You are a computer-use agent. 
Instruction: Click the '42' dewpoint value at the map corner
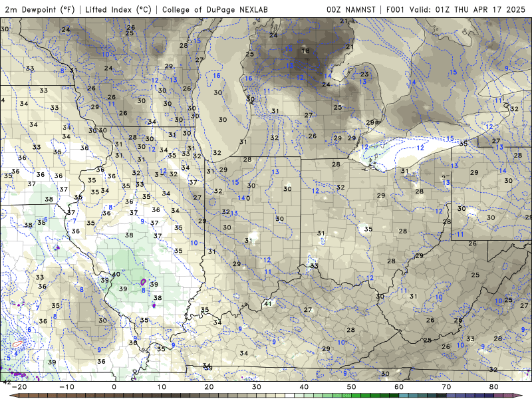[x=7, y=382]
